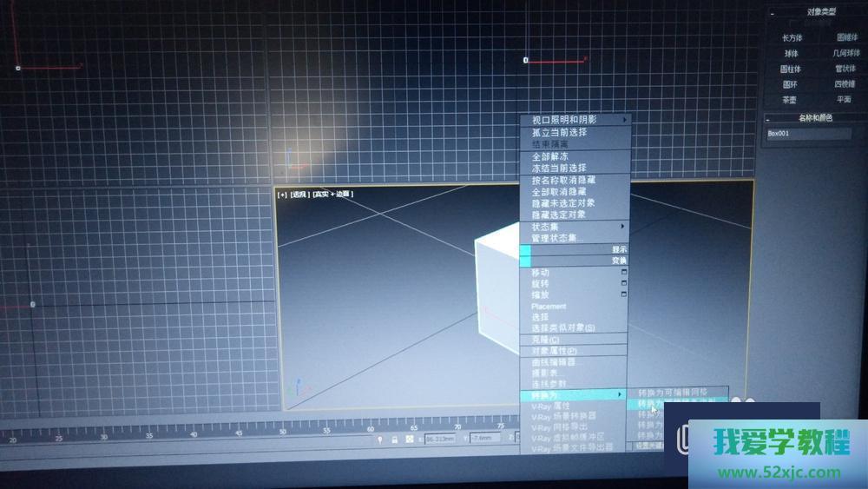This screenshot has height=489, width=868.
Task: Choose 克隆(C) from the context menu
Action: tap(546, 340)
